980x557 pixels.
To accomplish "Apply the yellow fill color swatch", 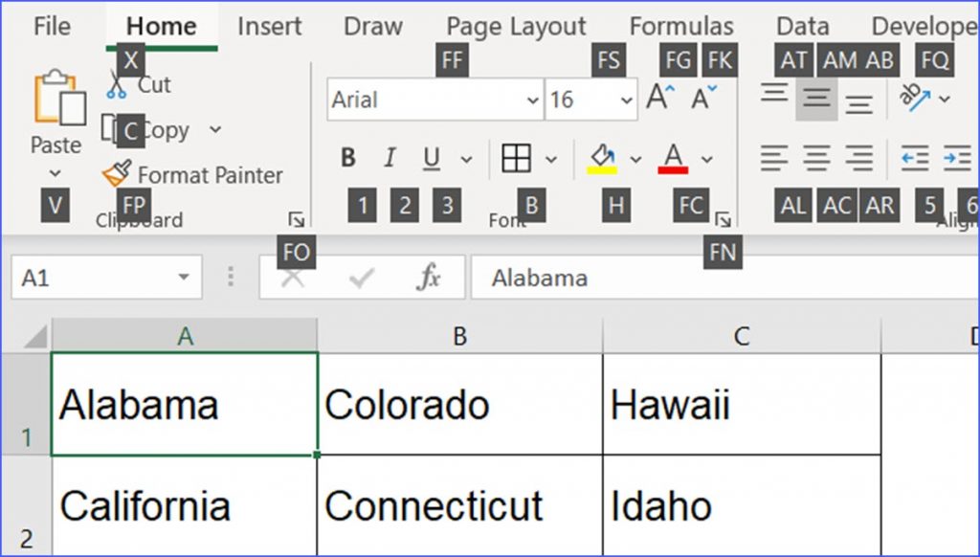I will (602, 158).
